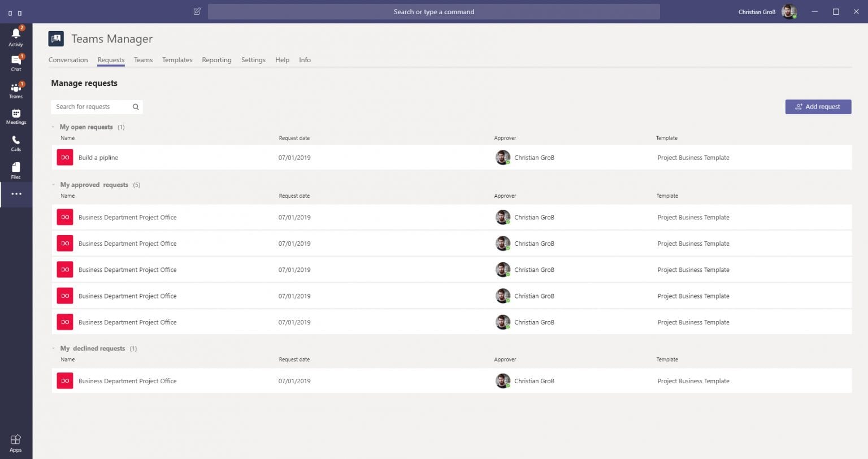The width and height of the screenshot is (868, 459).
Task: Click back/forward navigation arrows at top left
Action: click(x=15, y=13)
